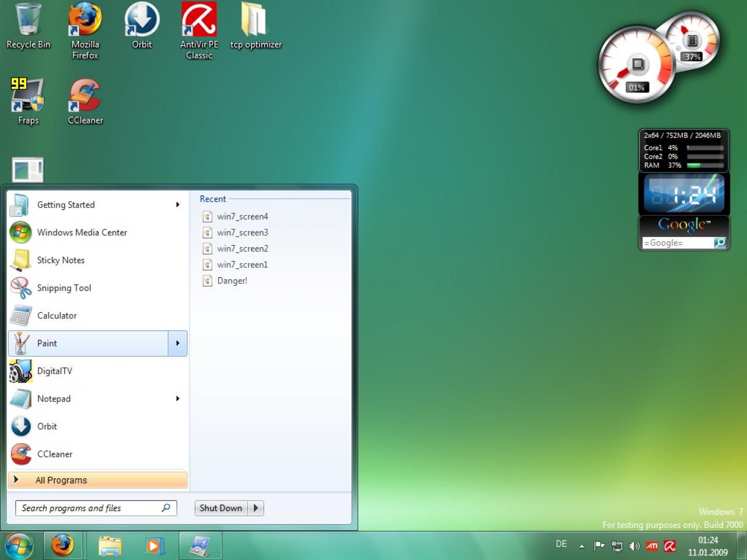Expand the Paint recent files arrow
This screenshot has width=747, height=560.
pyautogui.click(x=178, y=343)
